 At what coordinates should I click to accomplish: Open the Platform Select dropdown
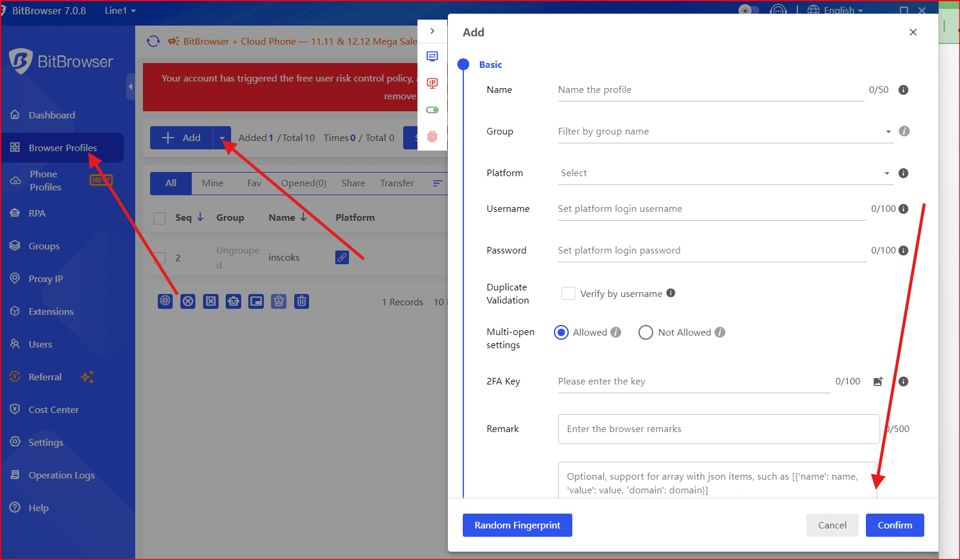(x=724, y=173)
